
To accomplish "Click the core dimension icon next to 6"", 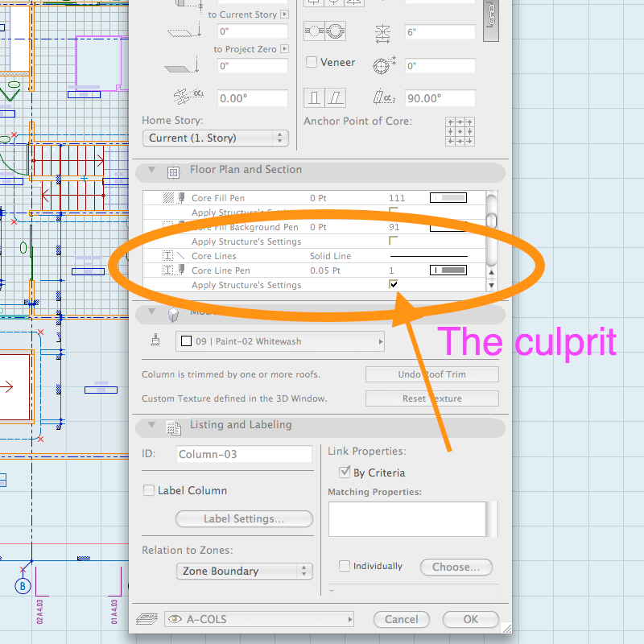I will click(383, 33).
